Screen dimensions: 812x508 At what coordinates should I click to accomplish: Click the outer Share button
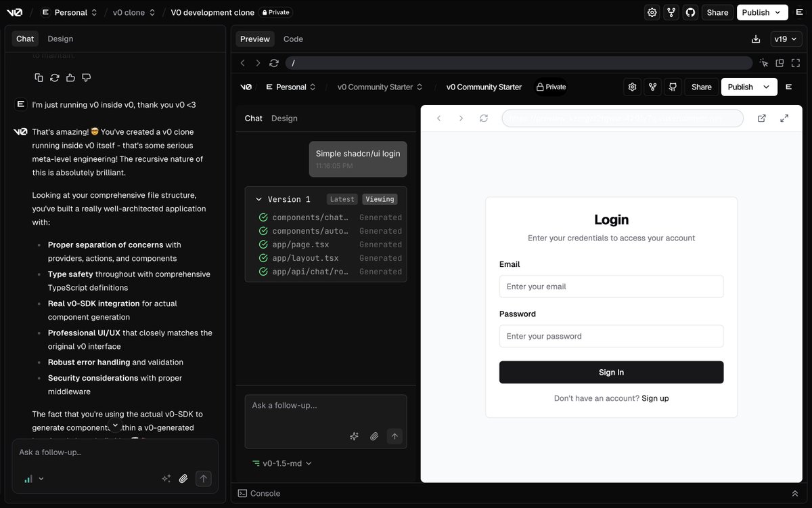(x=717, y=12)
